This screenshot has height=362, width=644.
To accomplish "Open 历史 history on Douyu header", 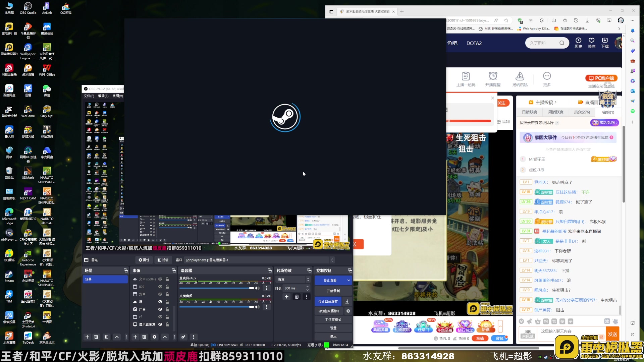I will [578, 43].
